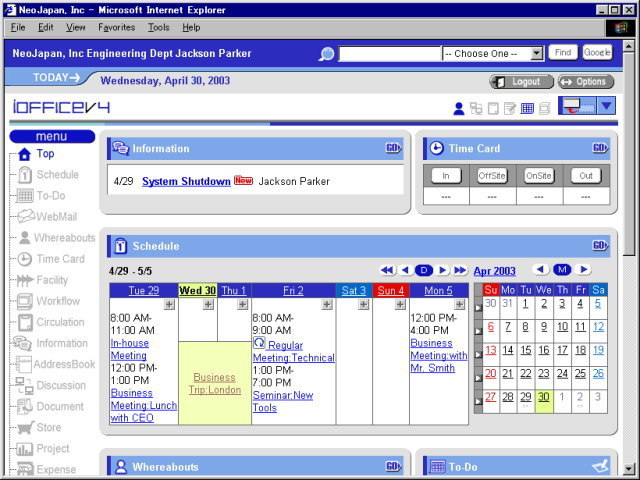This screenshot has width=640, height=480.
Task: Open the layout arrangement icon in toolbar
Action: tap(476, 108)
